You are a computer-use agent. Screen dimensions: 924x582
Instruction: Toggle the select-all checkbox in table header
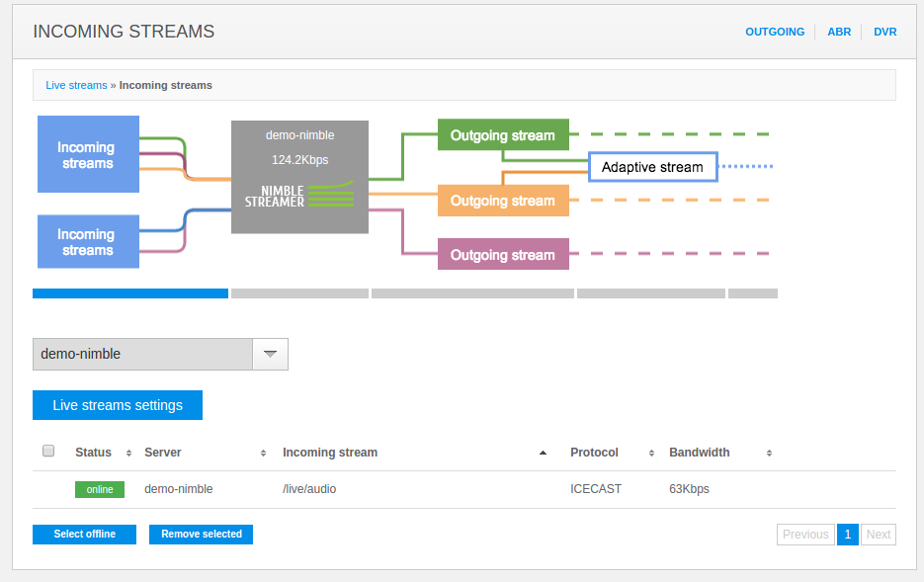[x=48, y=451]
